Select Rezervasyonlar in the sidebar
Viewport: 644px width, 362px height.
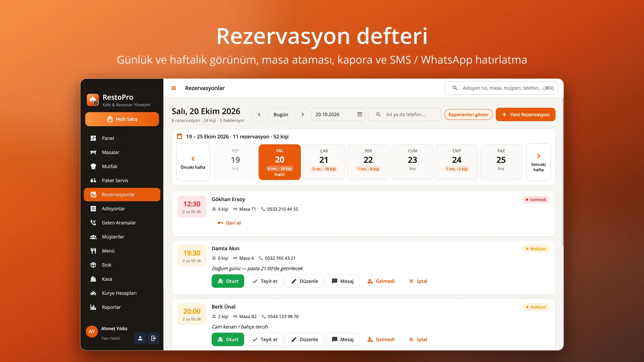122,194
